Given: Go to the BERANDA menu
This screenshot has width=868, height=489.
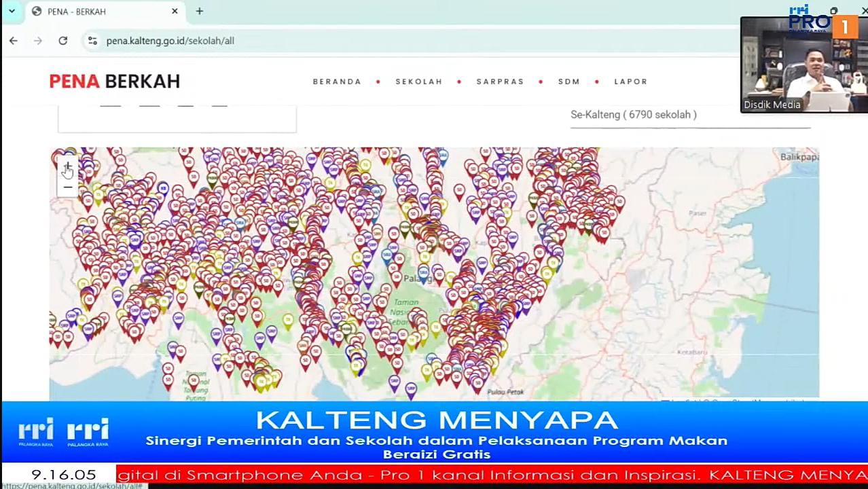Looking at the screenshot, I should click(x=337, y=81).
